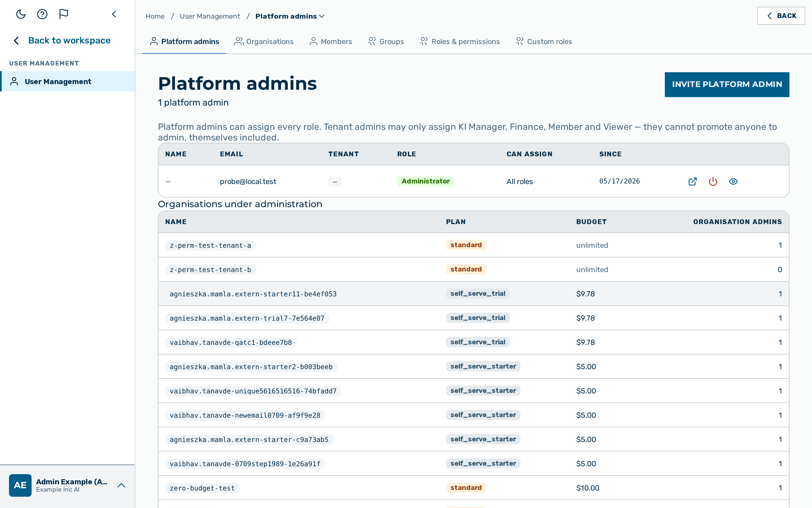Click the Administrator role badge
Image resolution: width=812 pixels, height=508 pixels.
coord(425,181)
